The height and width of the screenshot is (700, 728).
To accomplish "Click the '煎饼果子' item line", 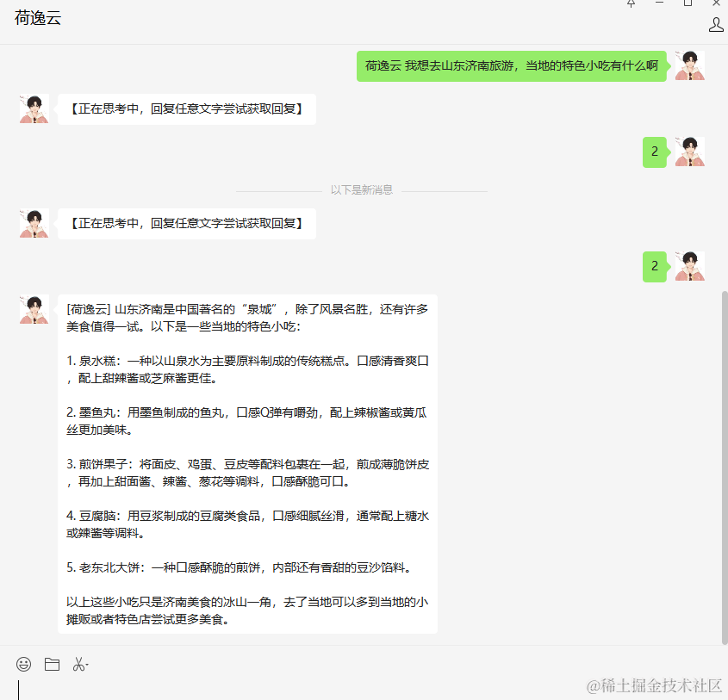I will 247,473.
